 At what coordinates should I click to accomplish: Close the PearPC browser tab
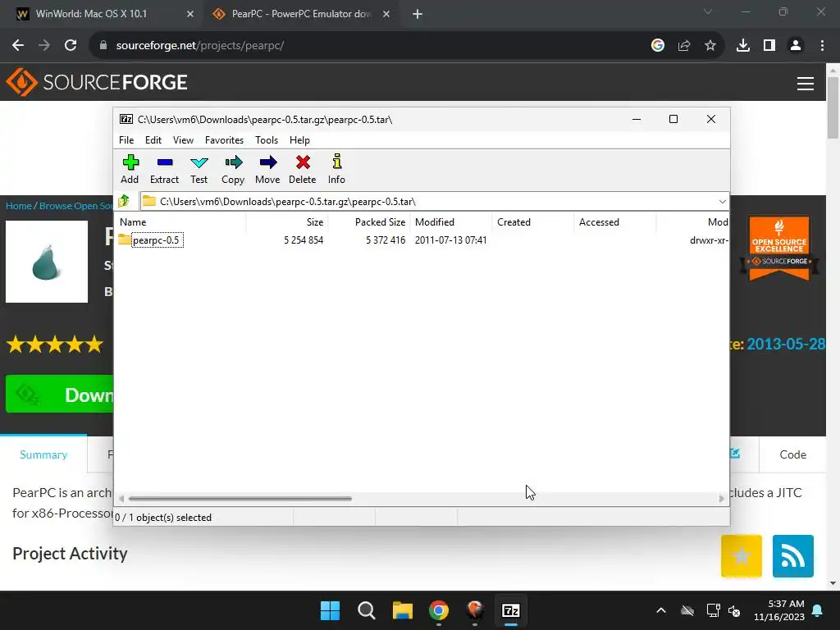coord(386,14)
